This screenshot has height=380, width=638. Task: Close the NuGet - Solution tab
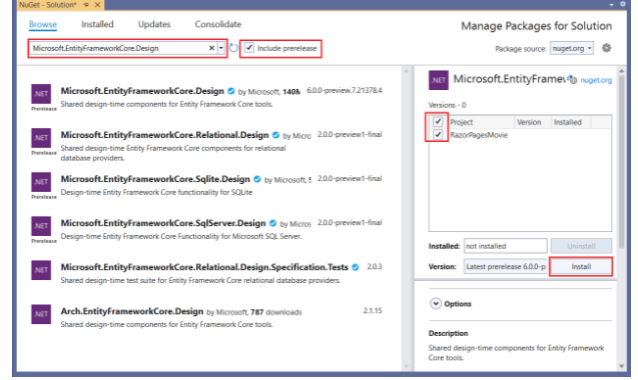point(97,4)
